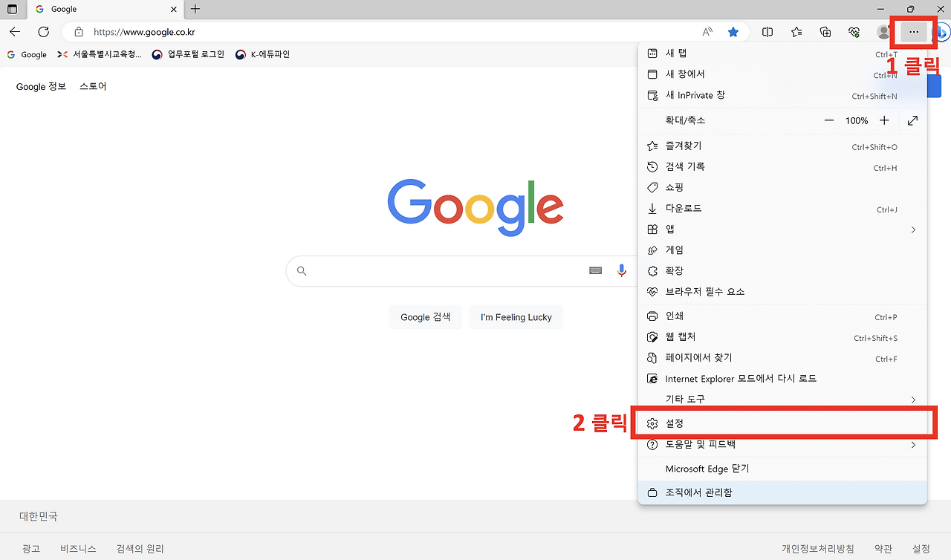View site information via the lock icon

click(78, 32)
